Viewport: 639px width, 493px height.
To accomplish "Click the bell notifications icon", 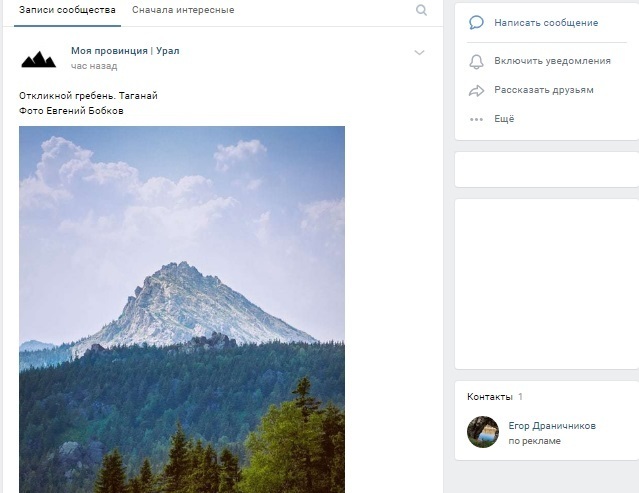I will click(476, 62).
